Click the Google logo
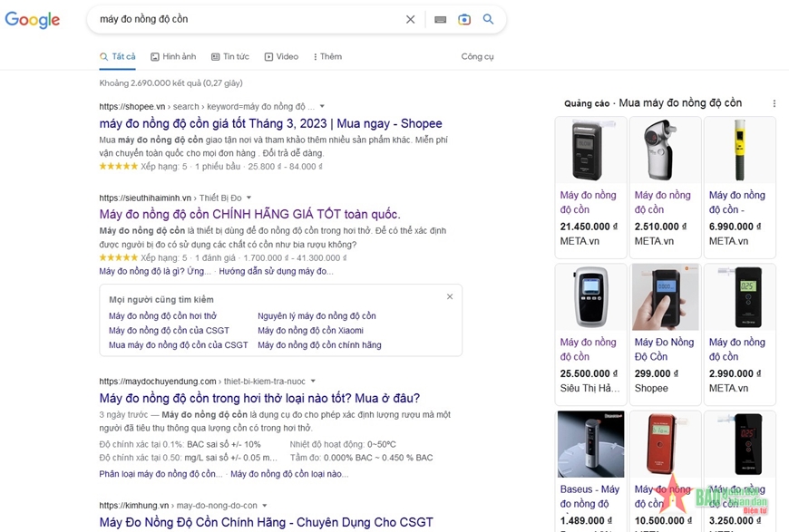 [33, 20]
